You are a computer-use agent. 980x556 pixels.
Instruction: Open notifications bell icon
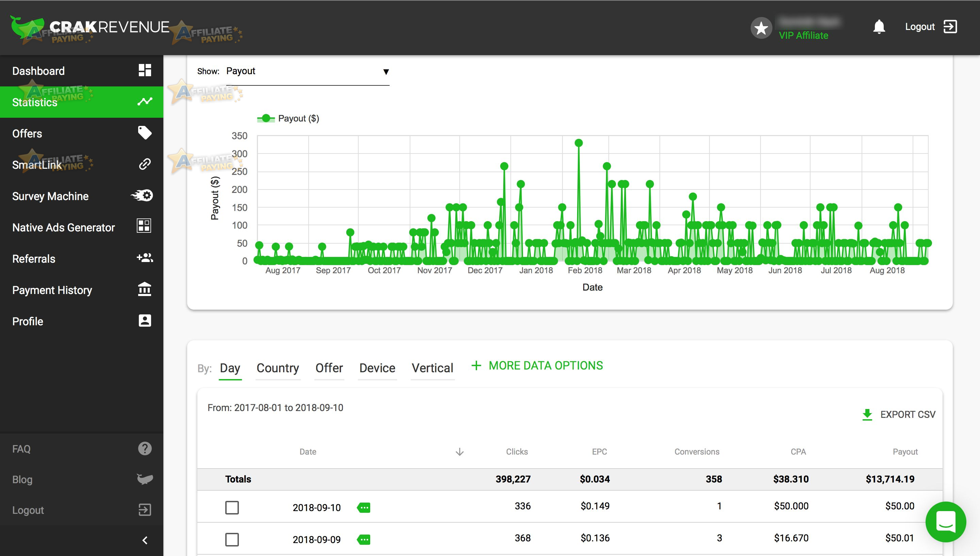click(x=879, y=27)
